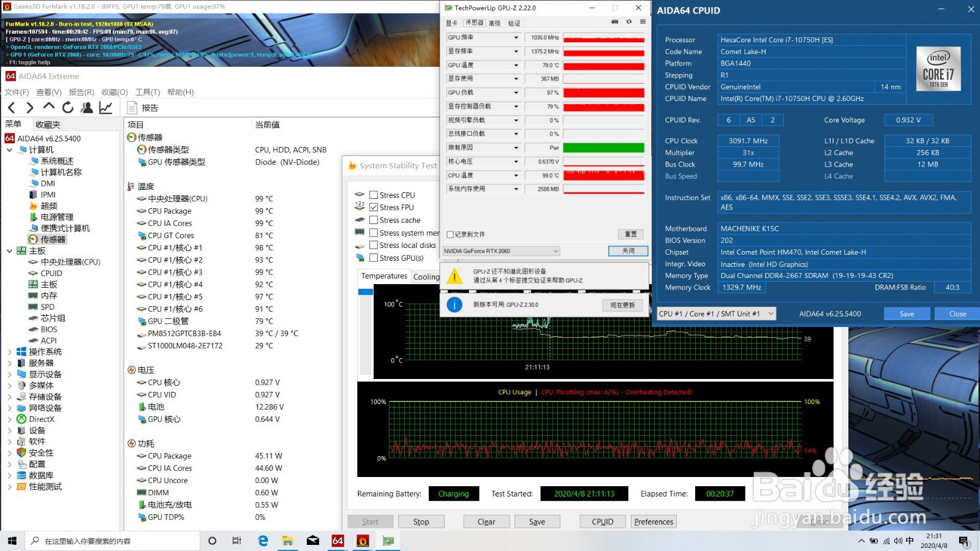
Task: Enable Stress local disks checkbox
Action: point(374,246)
